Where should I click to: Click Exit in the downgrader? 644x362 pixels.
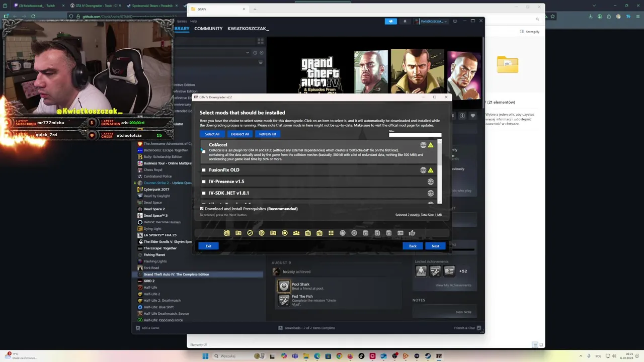[x=208, y=246]
